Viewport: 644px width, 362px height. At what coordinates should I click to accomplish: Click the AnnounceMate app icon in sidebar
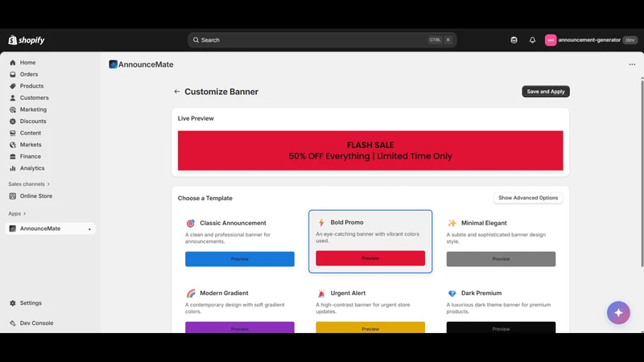coord(13,228)
